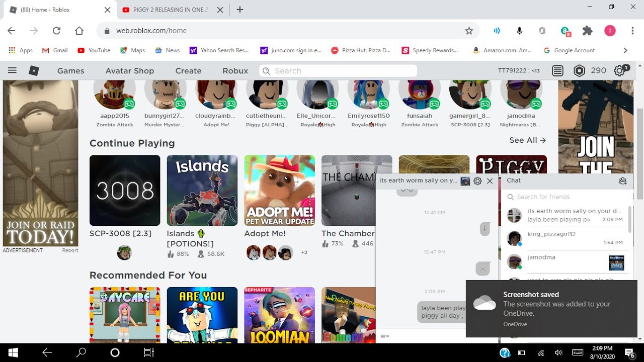Click the Search for friends field
This screenshot has width=644, height=362.
(x=566, y=197)
